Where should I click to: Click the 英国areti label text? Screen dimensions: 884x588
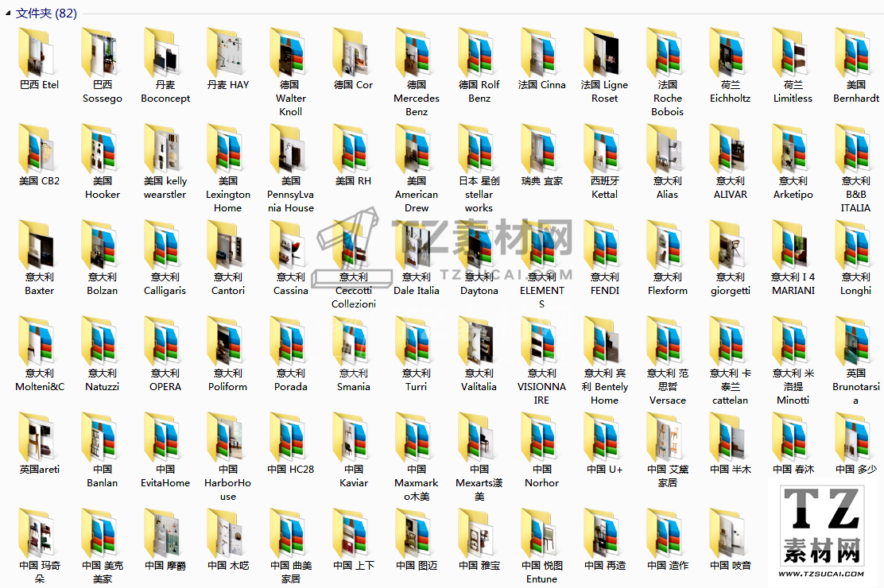pyautogui.click(x=40, y=469)
